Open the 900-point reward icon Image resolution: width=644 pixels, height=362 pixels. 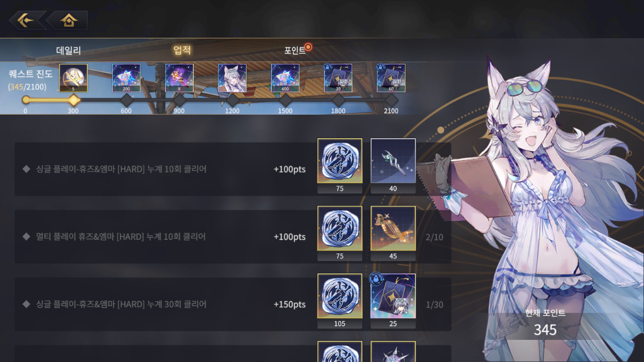(180, 78)
